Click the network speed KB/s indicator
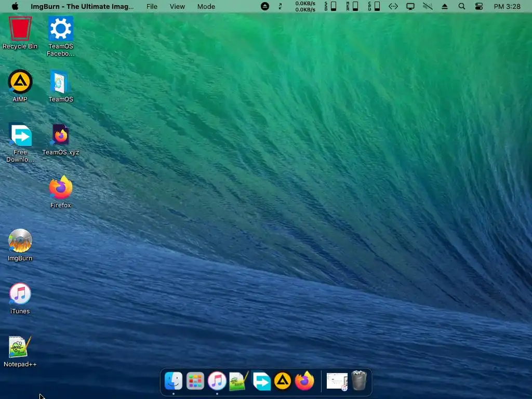 (305, 6)
